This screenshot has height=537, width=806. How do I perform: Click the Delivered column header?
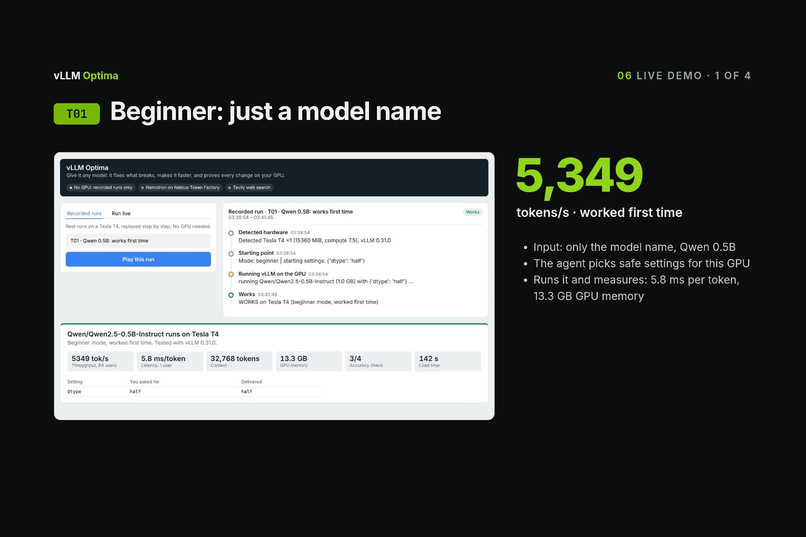251,382
